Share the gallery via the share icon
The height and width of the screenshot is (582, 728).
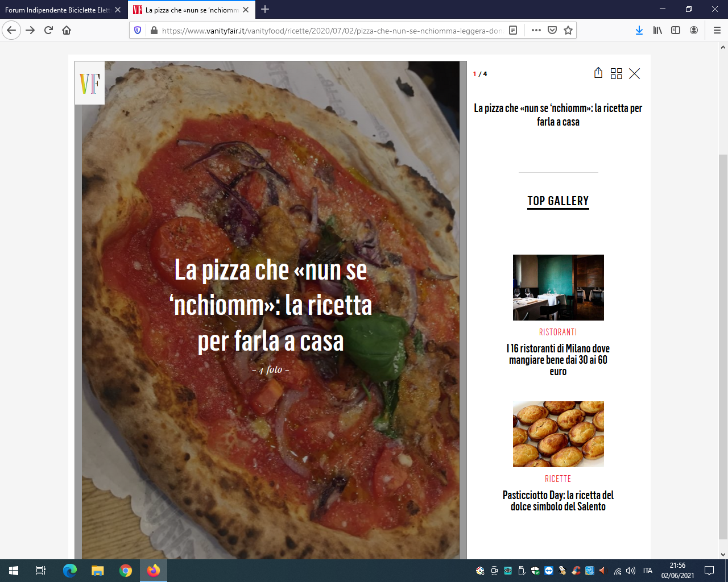tap(598, 73)
